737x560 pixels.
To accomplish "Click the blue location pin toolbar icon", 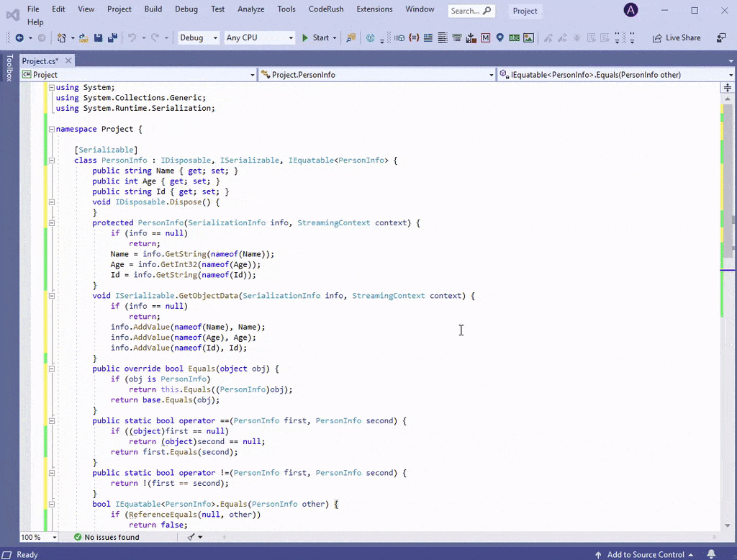I will [500, 38].
